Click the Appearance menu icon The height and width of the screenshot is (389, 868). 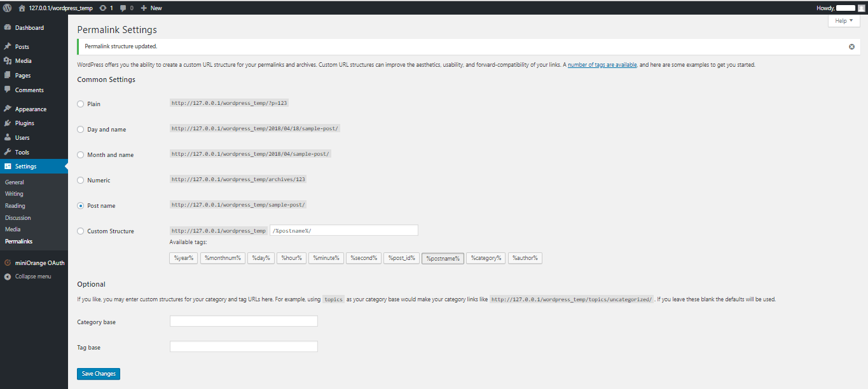(7, 109)
